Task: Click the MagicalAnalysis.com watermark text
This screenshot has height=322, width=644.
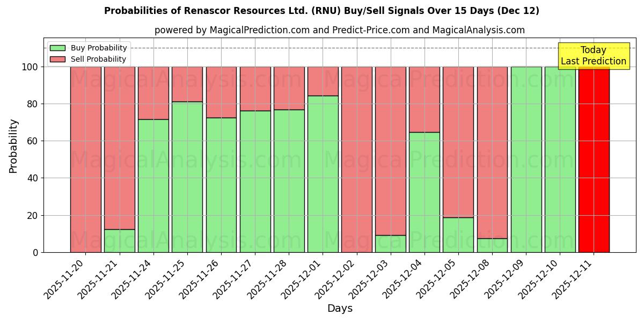Action: pos(188,159)
